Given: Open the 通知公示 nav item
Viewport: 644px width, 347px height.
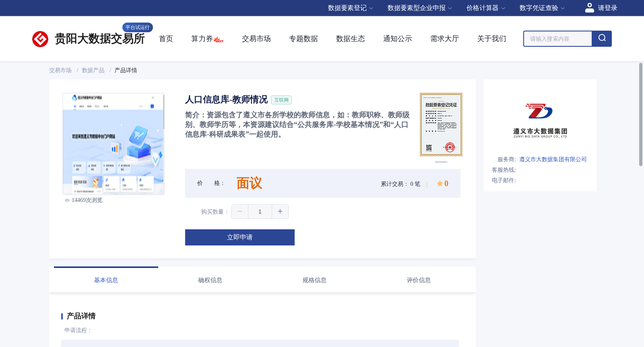Looking at the screenshot, I should point(398,39).
